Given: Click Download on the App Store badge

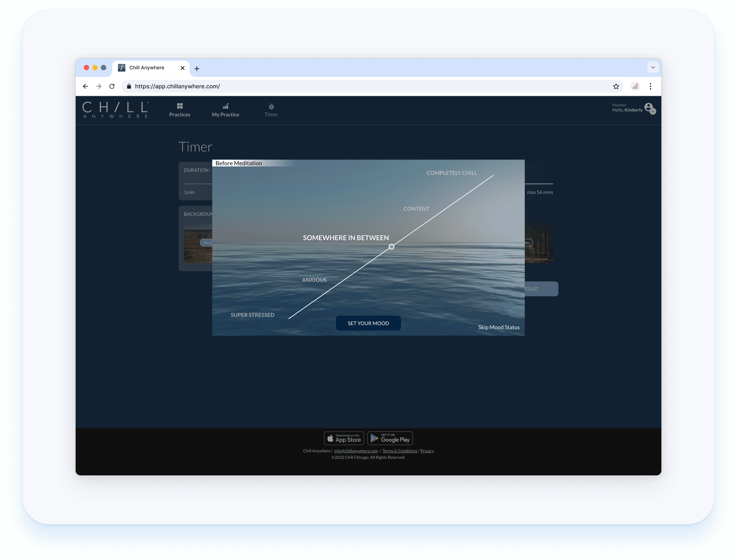Looking at the screenshot, I should click(x=344, y=438).
